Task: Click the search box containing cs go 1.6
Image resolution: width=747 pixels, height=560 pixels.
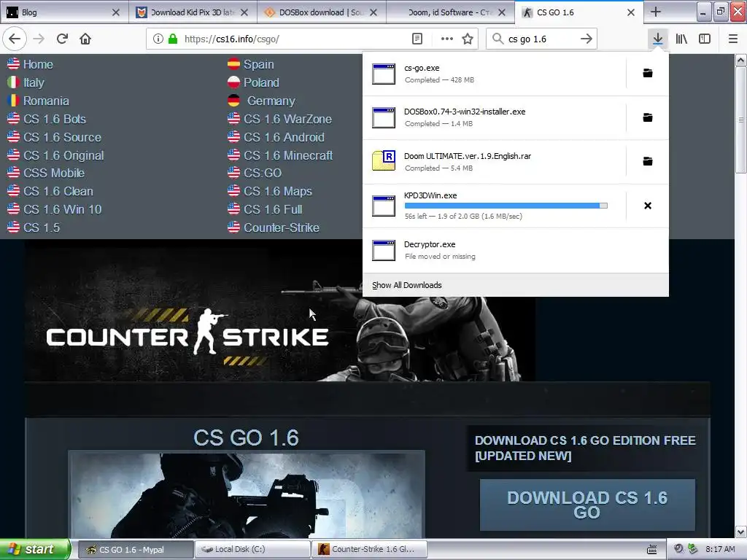Action: tap(542, 39)
